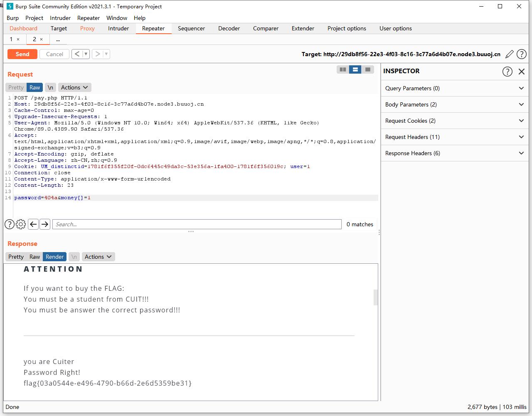The image size is (532, 416).
Task: Select combined single-pane layout icon
Action: [x=368, y=69]
